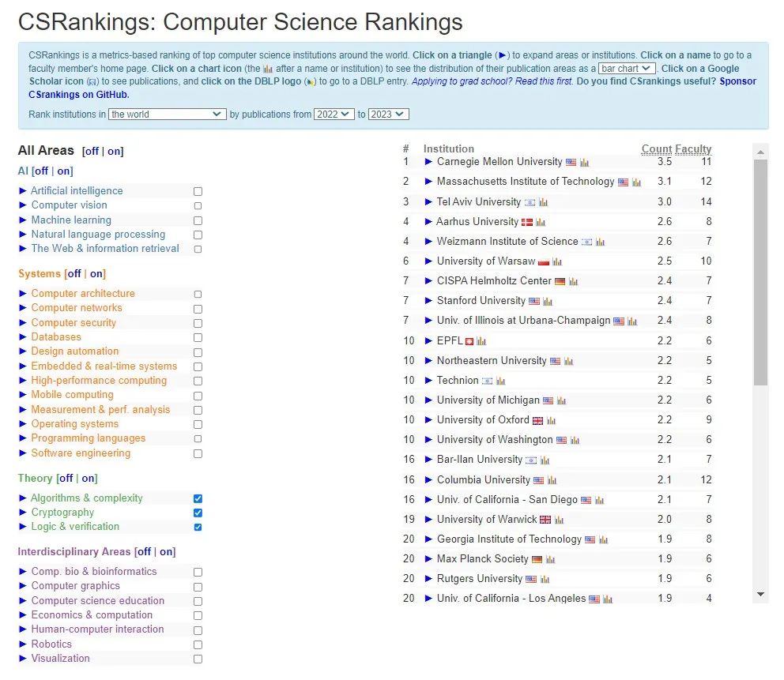This screenshot has width=784, height=680.
Task: Click the Software engineering area link
Action: click(x=81, y=453)
